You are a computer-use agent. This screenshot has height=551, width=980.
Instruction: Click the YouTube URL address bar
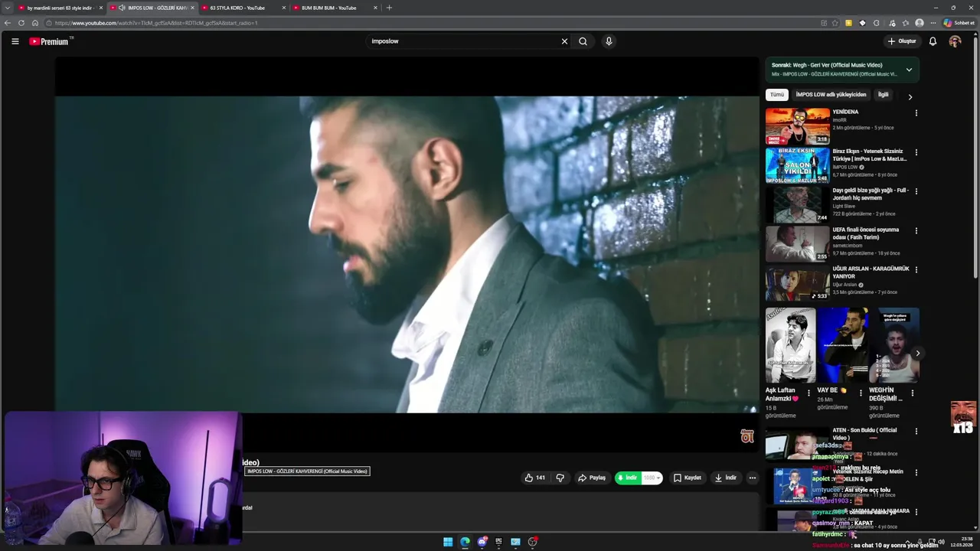[429, 23]
